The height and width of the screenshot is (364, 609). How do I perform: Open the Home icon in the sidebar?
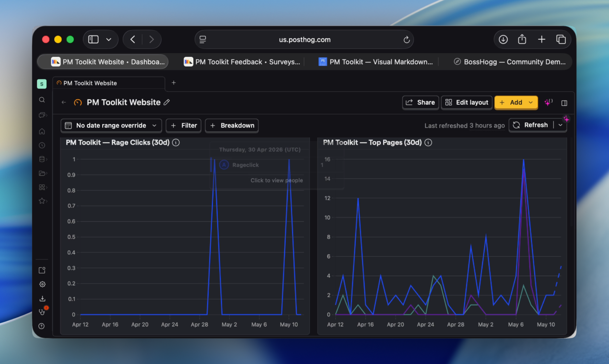(x=42, y=131)
